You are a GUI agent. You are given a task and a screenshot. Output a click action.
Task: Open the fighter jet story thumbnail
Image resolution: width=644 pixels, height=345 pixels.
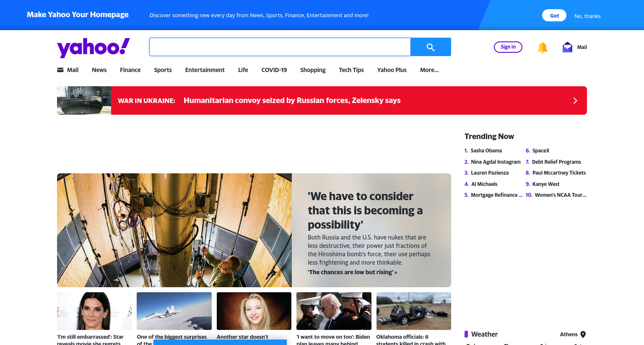(x=174, y=311)
